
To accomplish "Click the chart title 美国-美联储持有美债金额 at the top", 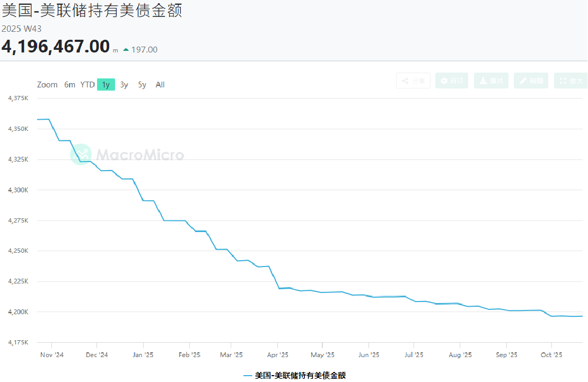I will pyautogui.click(x=92, y=11).
